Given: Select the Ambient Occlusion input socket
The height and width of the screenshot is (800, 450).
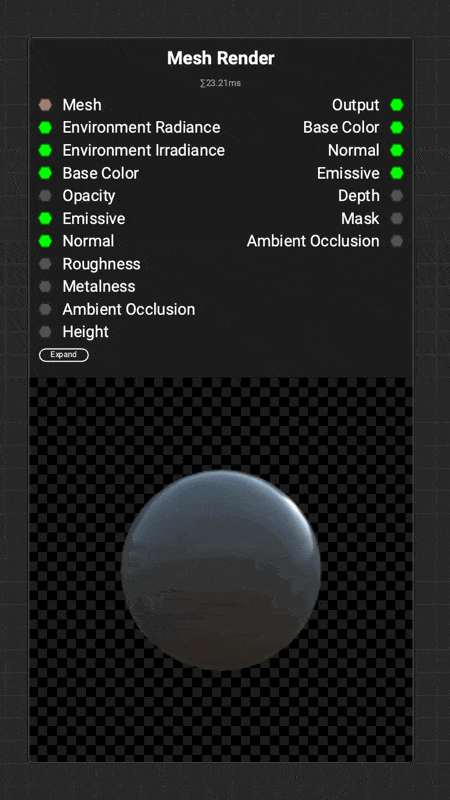Looking at the screenshot, I should pyautogui.click(x=45, y=309).
